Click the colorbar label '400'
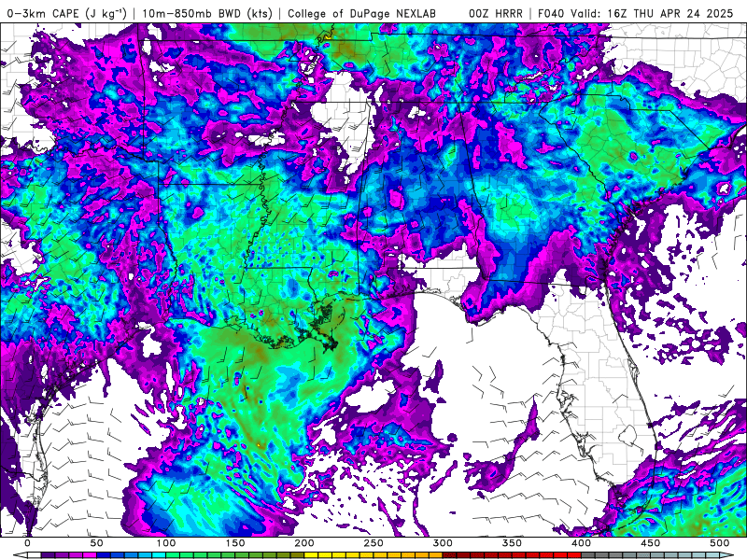The image size is (747, 560). 581,543
